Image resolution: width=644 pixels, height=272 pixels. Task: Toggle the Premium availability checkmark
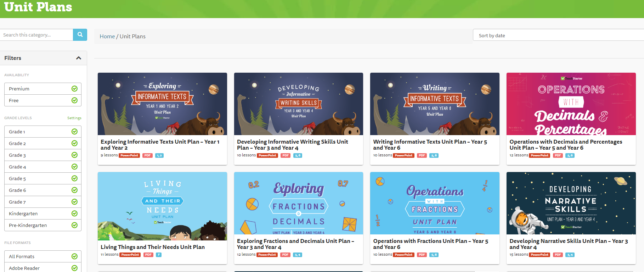tap(74, 89)
